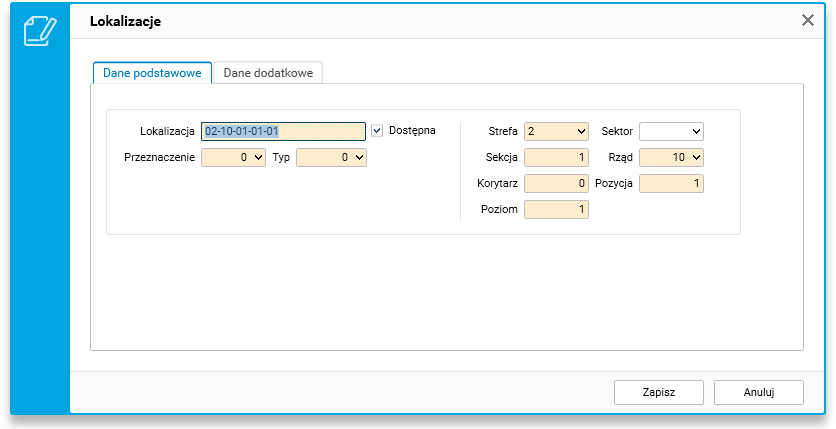This screenshot has height=429, width=836.
Task: Click the Lokalizacje dialog title
Action: click(125, 21)
